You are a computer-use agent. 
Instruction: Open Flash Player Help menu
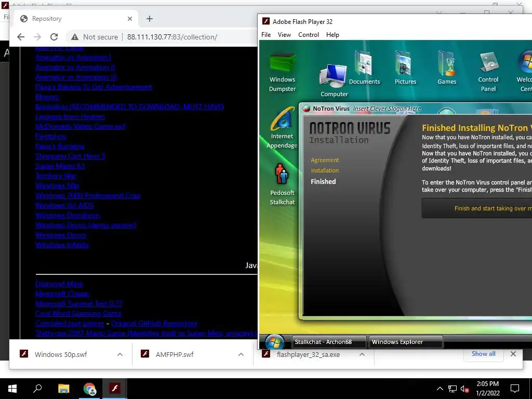(x=332, y=35)
